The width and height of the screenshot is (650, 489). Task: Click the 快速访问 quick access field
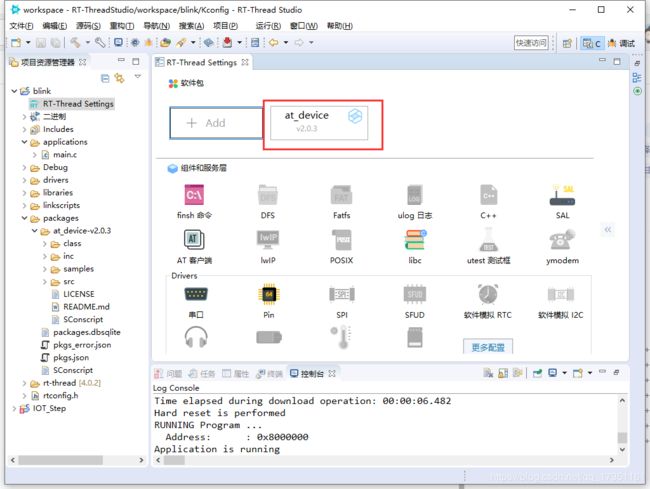[x=531, y=43]
